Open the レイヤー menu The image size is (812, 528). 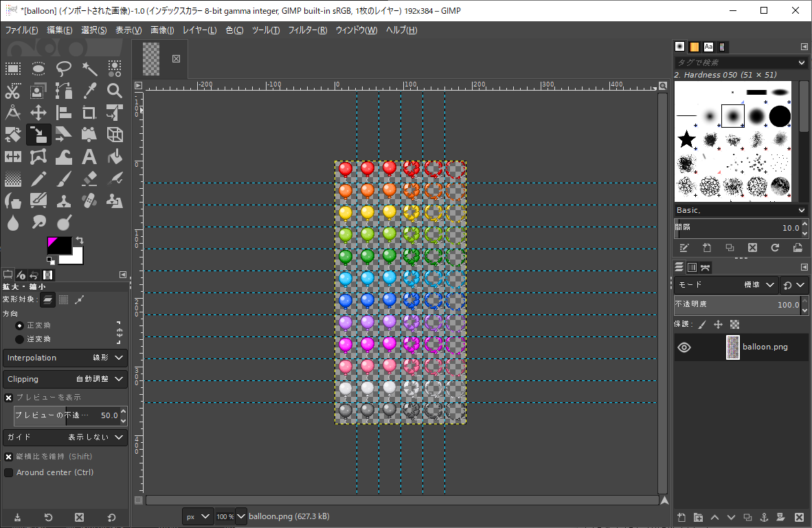coord(199,30)
